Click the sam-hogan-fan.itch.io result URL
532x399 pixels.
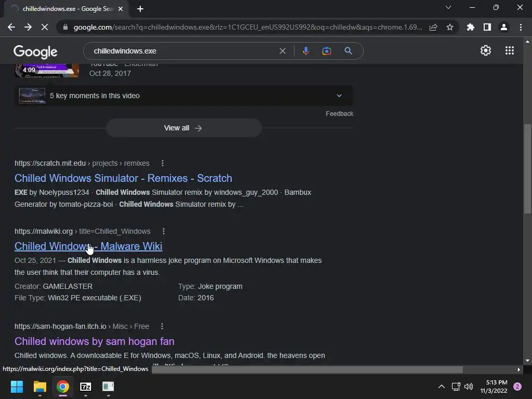point(82,326)
